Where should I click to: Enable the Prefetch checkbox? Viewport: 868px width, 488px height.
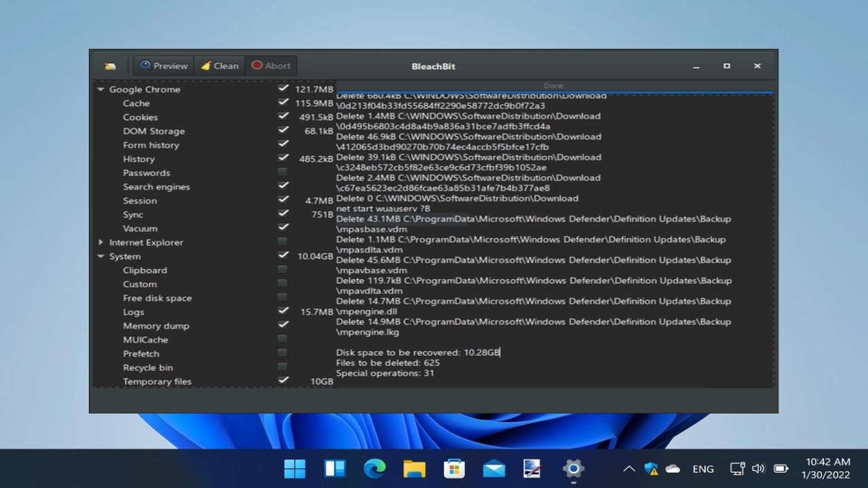click(283, 352)
